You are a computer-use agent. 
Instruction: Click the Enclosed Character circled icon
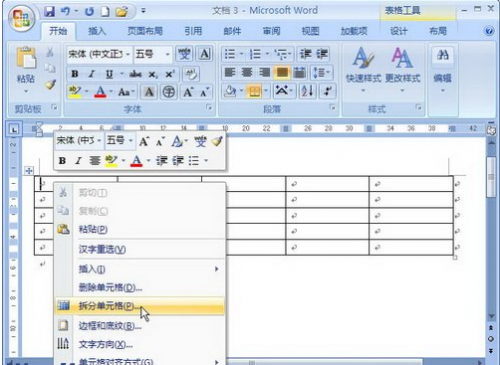[x=169, y=92]
